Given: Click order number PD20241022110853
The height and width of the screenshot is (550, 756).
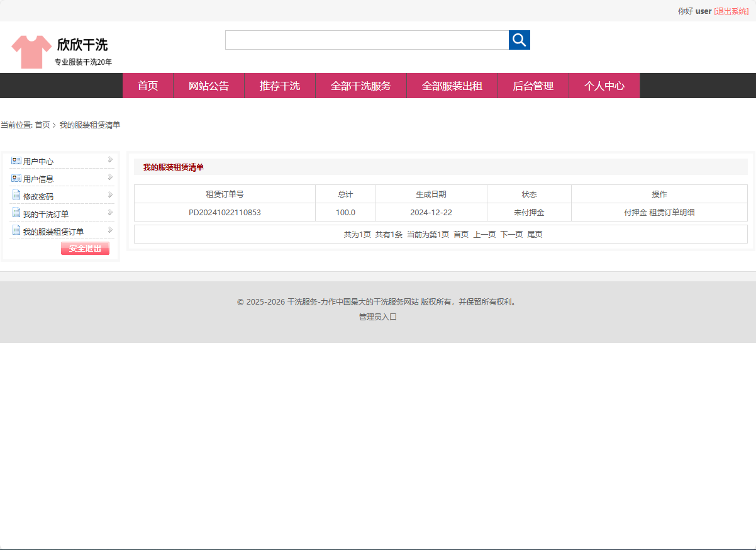Looking at the screenshot, I should (225, 213).
